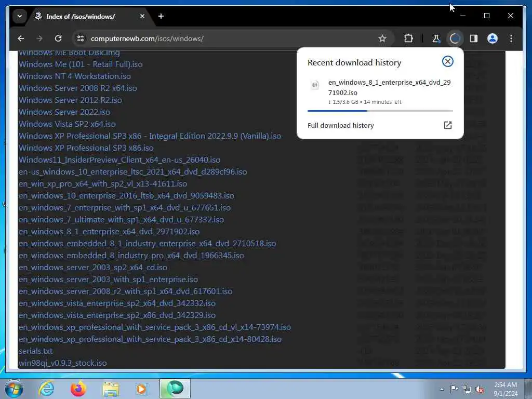Open en_windows_vista_enterprise_sp2_x86 link
532x399 pixels.
[x=117, y=315]
